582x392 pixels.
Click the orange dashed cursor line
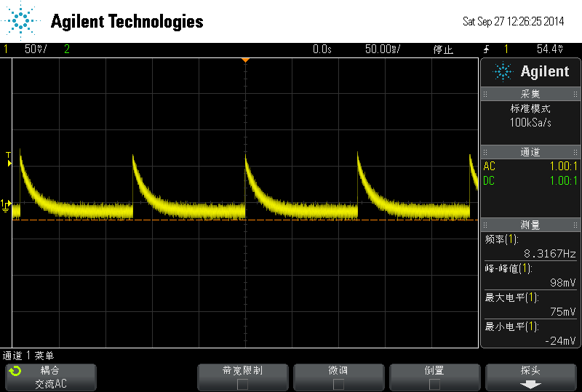[245, 220]
